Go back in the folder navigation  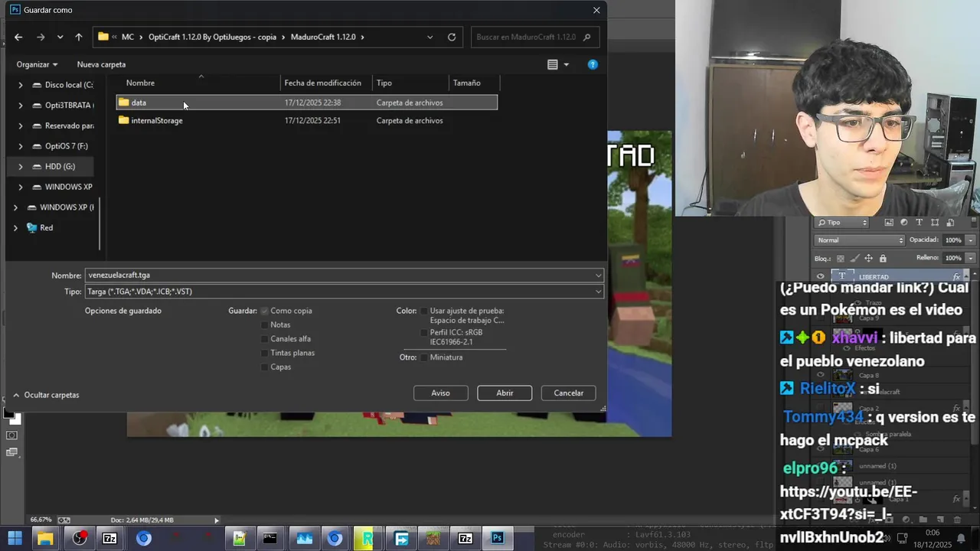coord(18,37)
